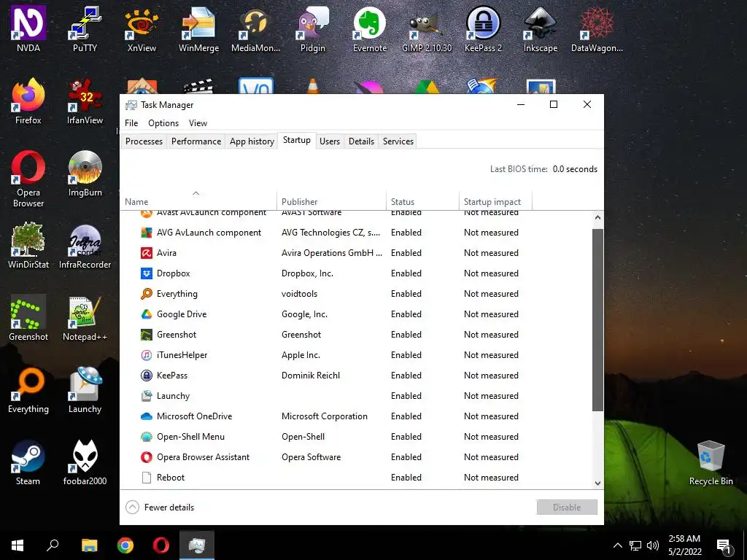
Task: Open taskbar search
Action: (x=53, y=545)
